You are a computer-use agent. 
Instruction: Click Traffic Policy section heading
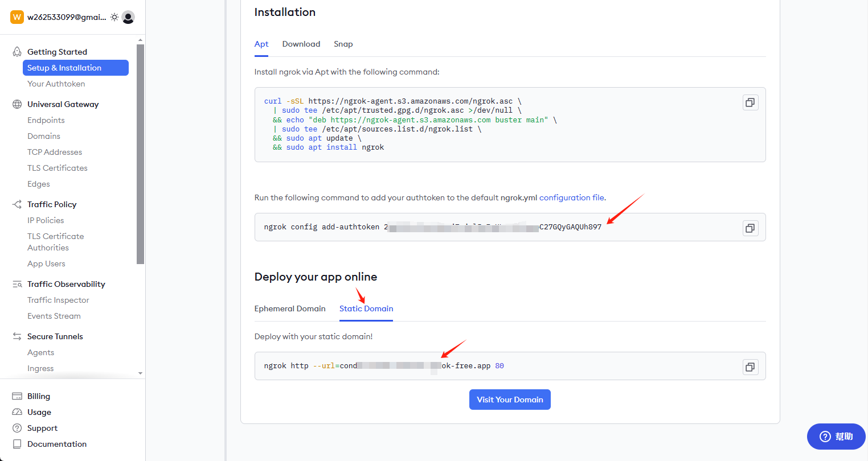click(x=52, y=204)
